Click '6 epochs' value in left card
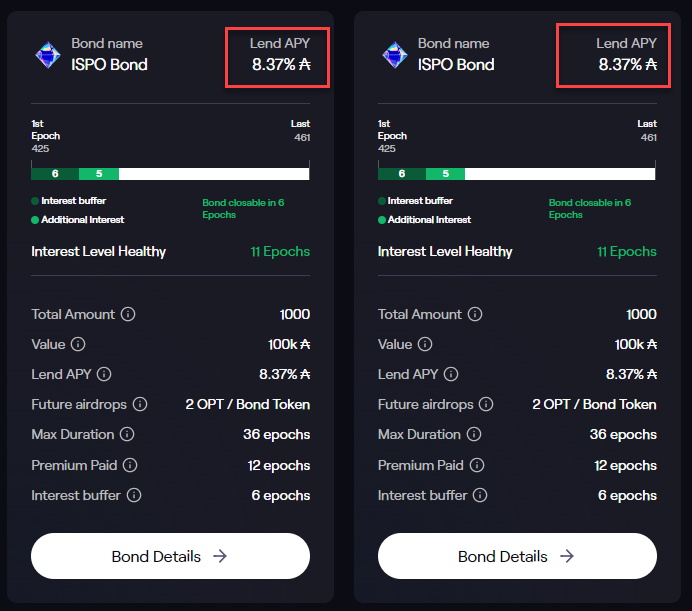Screen dimensions: 692x611 pos(281,495)
